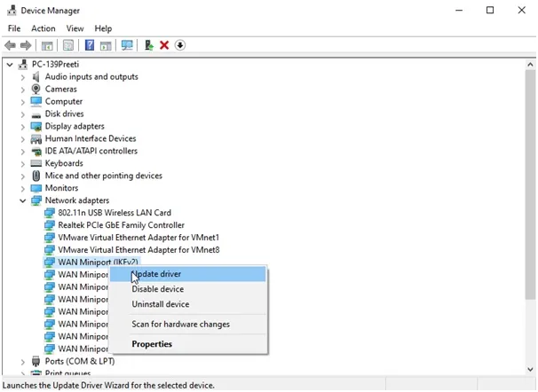Collapse the Network adapters category

(23, 200)
